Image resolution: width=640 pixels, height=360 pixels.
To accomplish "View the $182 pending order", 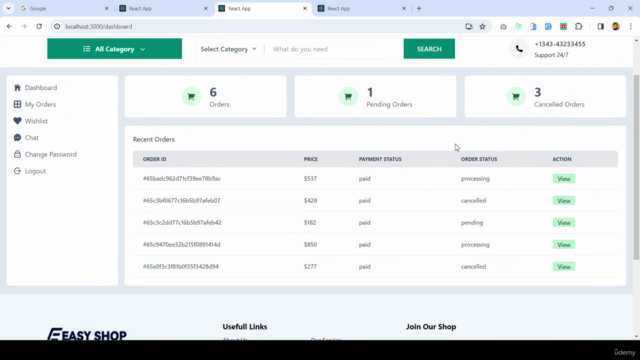I will 564,223.
